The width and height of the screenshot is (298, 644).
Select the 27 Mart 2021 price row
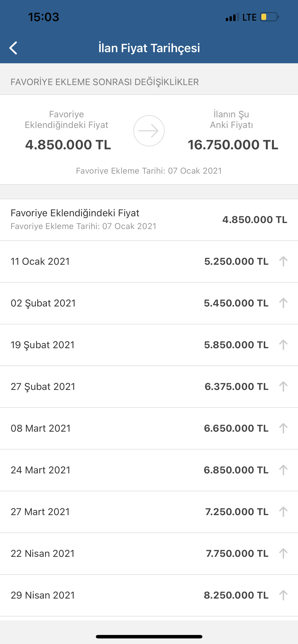(x=149, y=512)
